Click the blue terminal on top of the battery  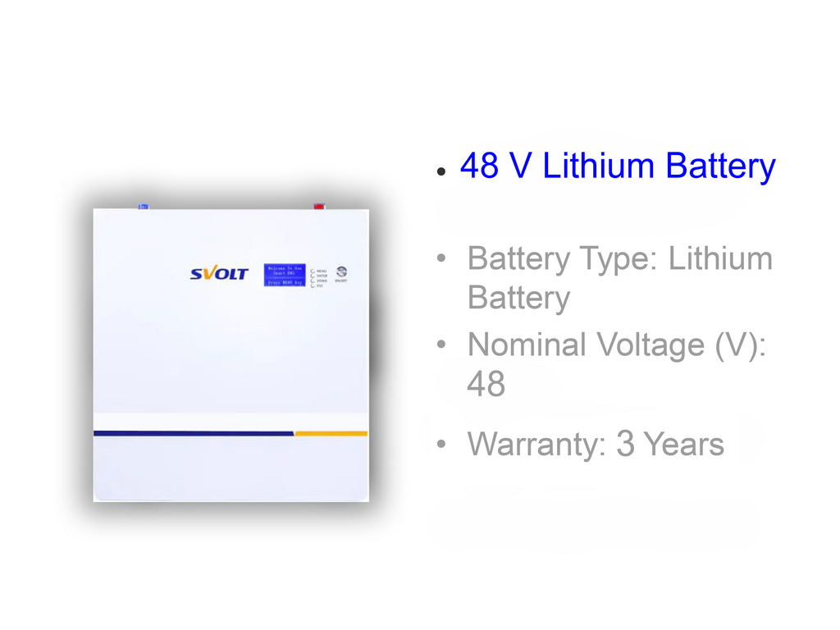[x=143, y=206]
